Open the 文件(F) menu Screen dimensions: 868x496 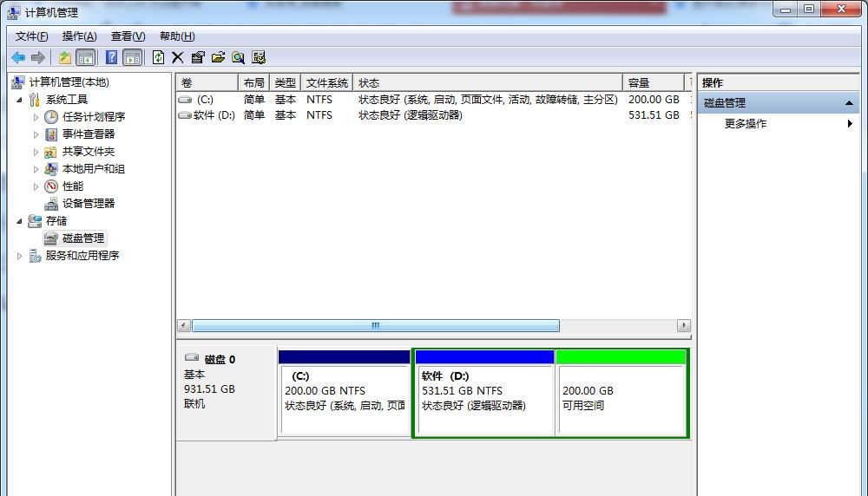(x=31, y=36)
